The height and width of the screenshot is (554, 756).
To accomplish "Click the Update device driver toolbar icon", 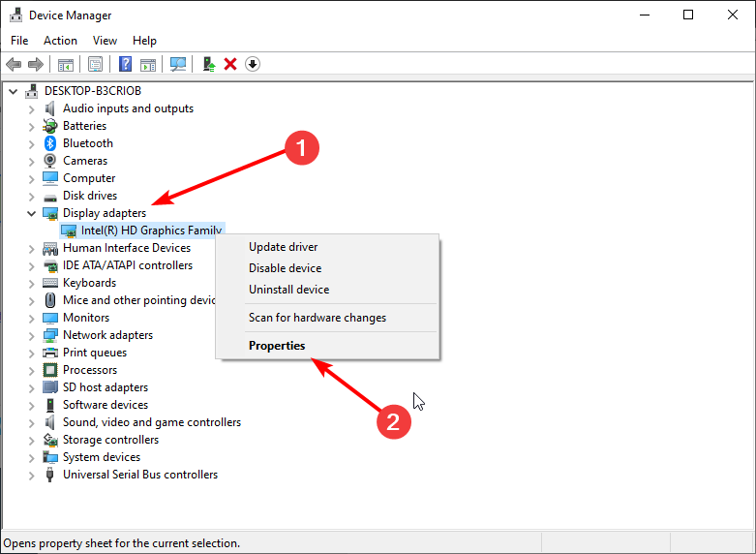I will click(209, 64).
